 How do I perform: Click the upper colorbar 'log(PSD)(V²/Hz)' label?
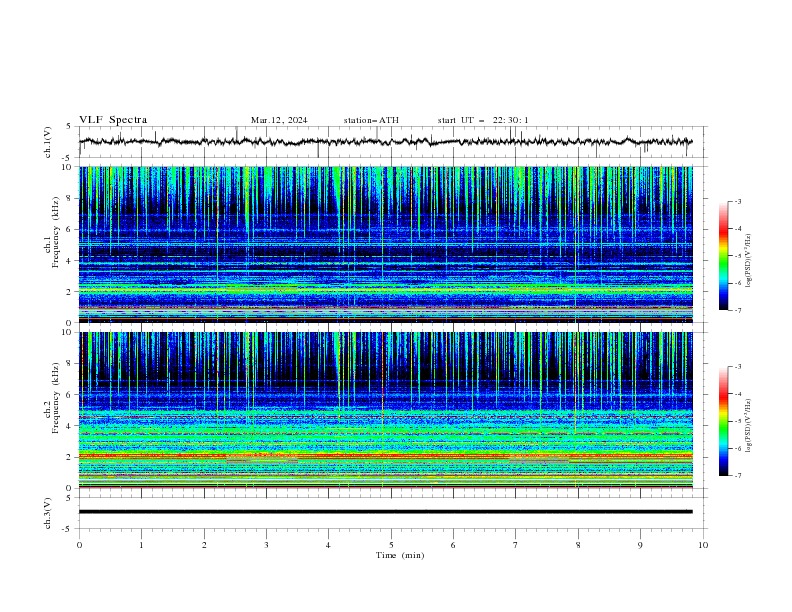click(749, 261)
